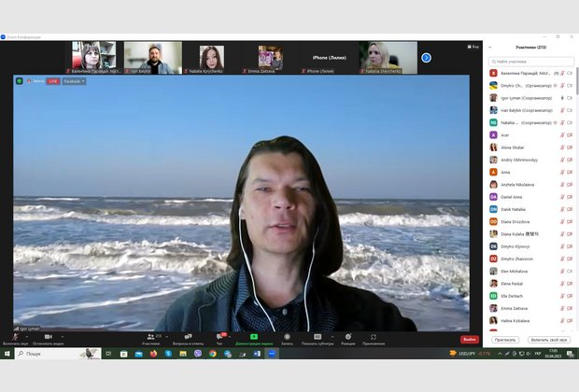Viewport: 579px width, 392px height.
Task: Toggle mute for Daniel Anna in list
Action: tap(562, 197)
